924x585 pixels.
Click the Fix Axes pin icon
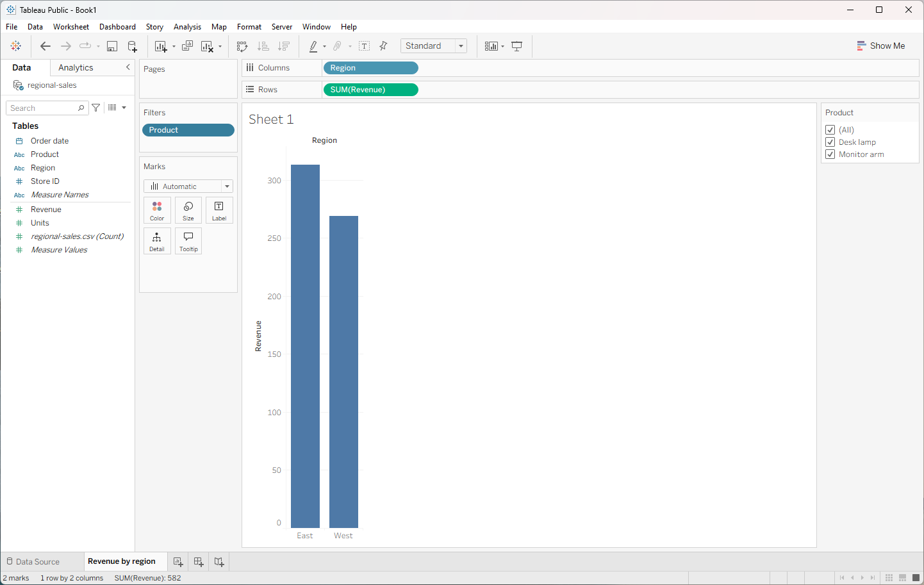384,46
